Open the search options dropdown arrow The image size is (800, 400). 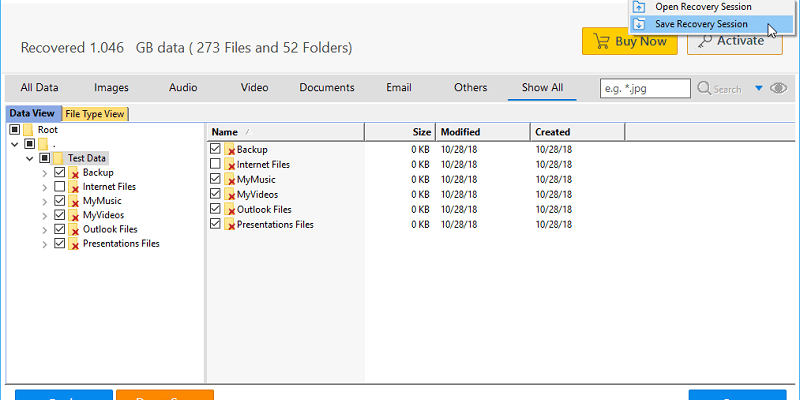757,88
